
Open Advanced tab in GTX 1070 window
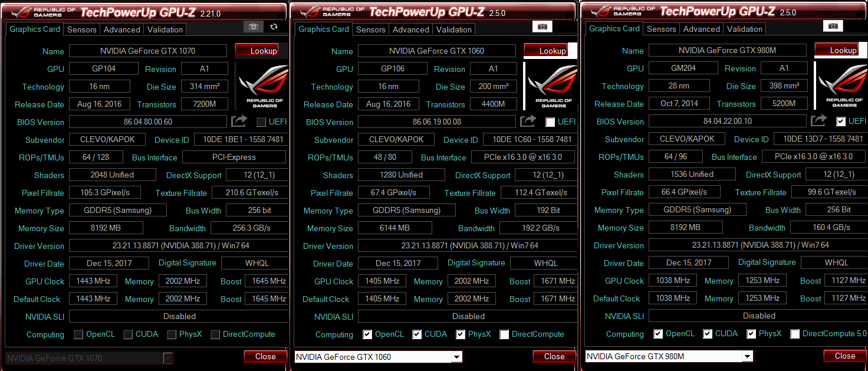click(x=122, y=29)
